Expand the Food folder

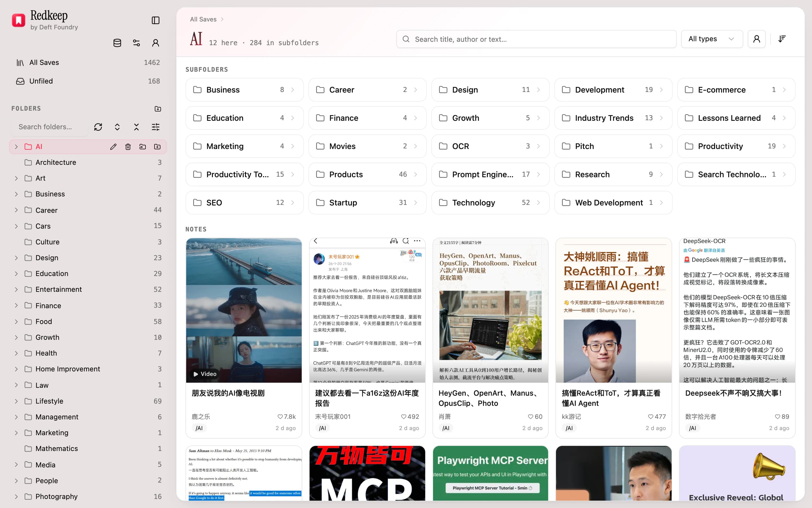pyautogui.click(x=16, y=321)
